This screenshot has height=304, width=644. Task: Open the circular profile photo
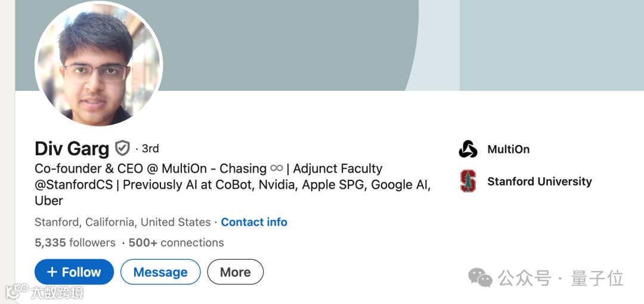pos(98,65)
